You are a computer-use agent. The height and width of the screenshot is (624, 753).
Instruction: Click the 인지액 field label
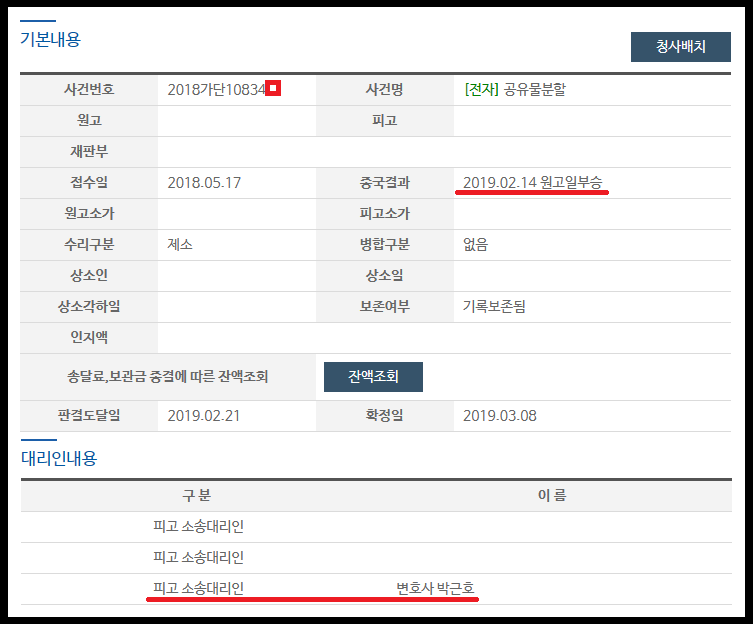pyautogui.click(x=89, y=338)
